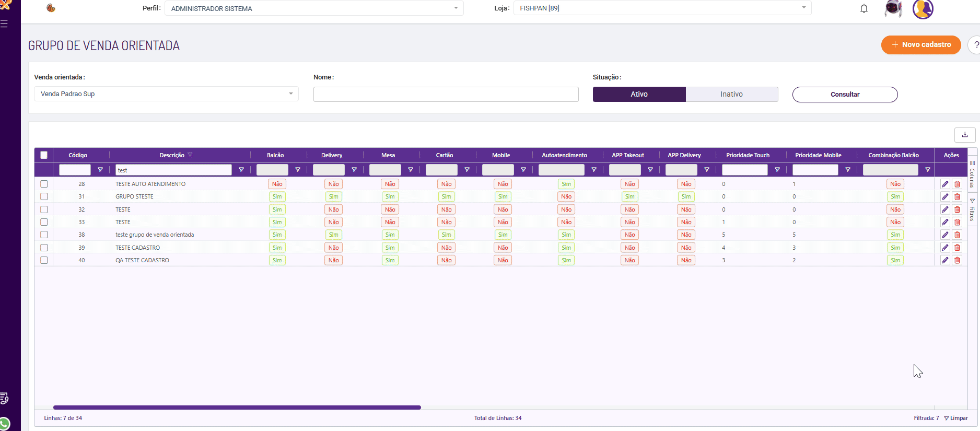Switch Situação to Inativo

click(x=731, y=94)
